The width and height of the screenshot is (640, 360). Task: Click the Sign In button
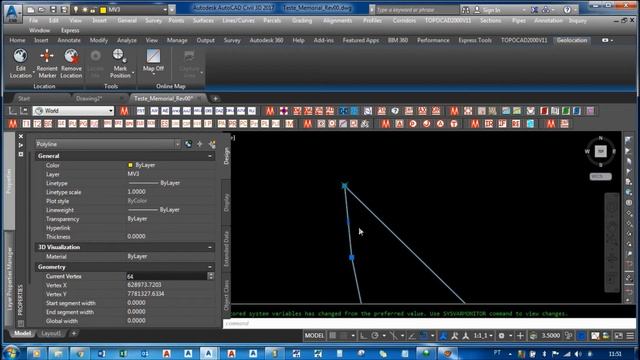(x=491, y=10)
